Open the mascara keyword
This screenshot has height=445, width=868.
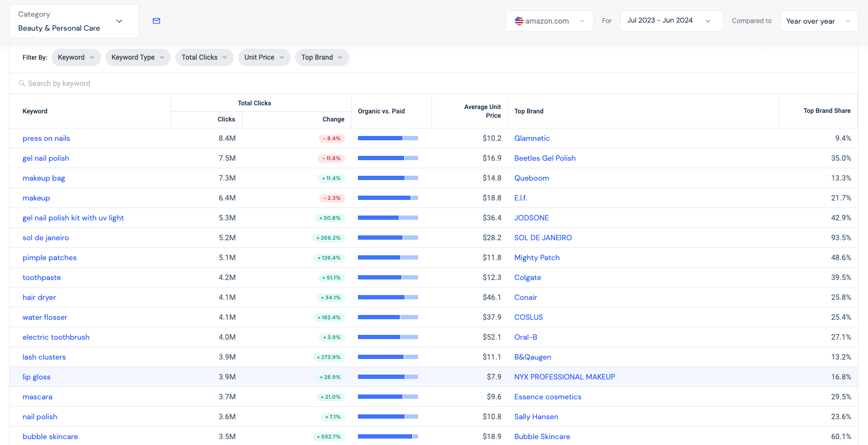click(37, 397)
